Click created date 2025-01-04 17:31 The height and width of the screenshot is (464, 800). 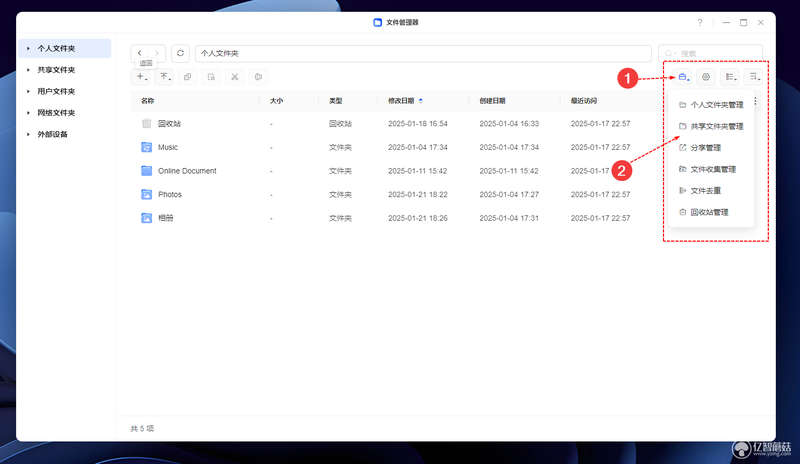coord(509,218)
